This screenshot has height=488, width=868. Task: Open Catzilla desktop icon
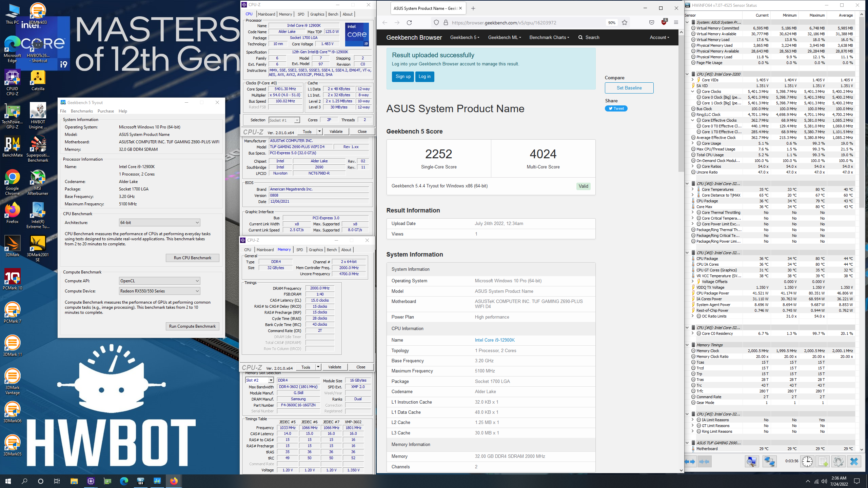click(x=38, y=81)
